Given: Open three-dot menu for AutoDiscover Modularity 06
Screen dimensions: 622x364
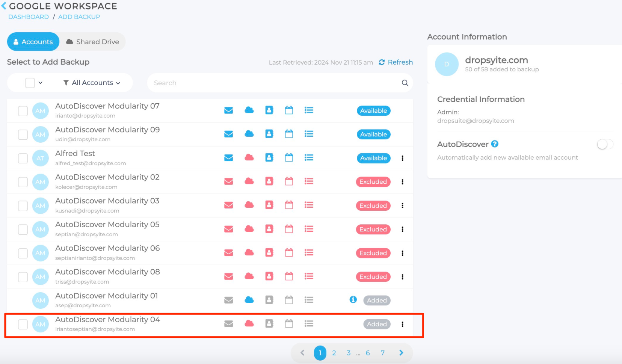Looking at the screenshot, I should pos(402,253).
